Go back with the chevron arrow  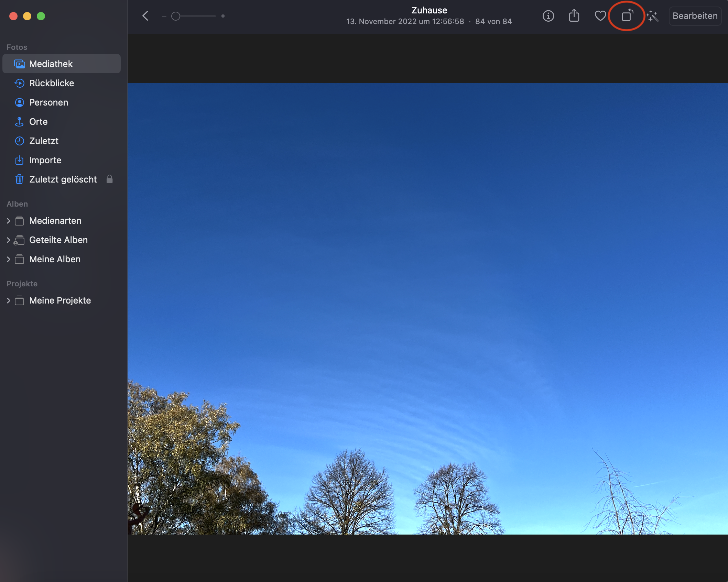click(145, 16)
